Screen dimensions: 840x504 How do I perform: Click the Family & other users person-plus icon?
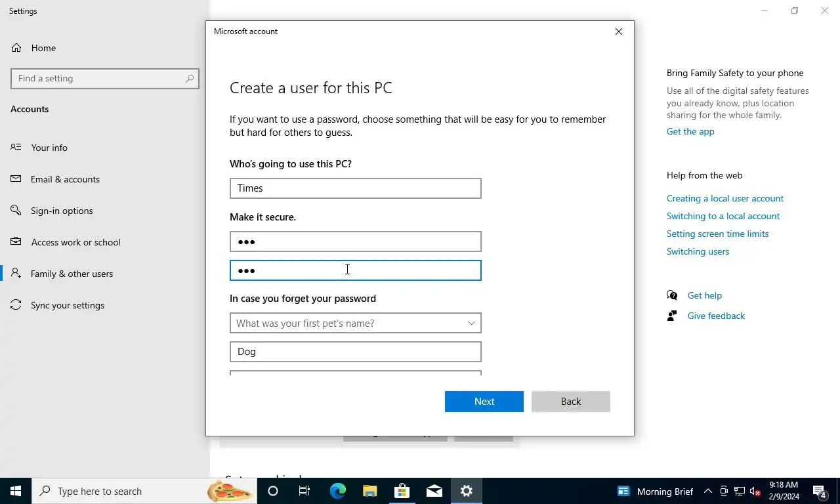tap(16, 273)
